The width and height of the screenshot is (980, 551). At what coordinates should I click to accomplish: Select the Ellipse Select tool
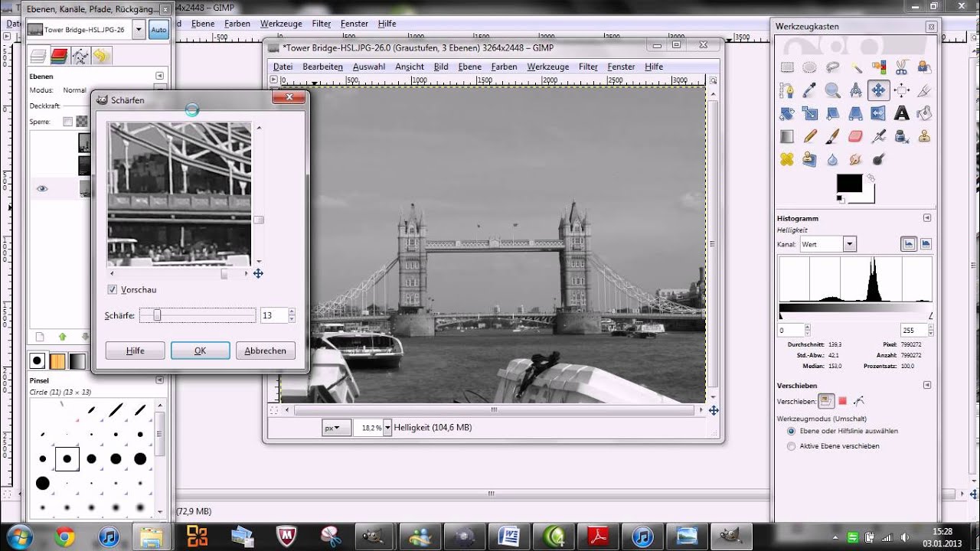(809, 67)
